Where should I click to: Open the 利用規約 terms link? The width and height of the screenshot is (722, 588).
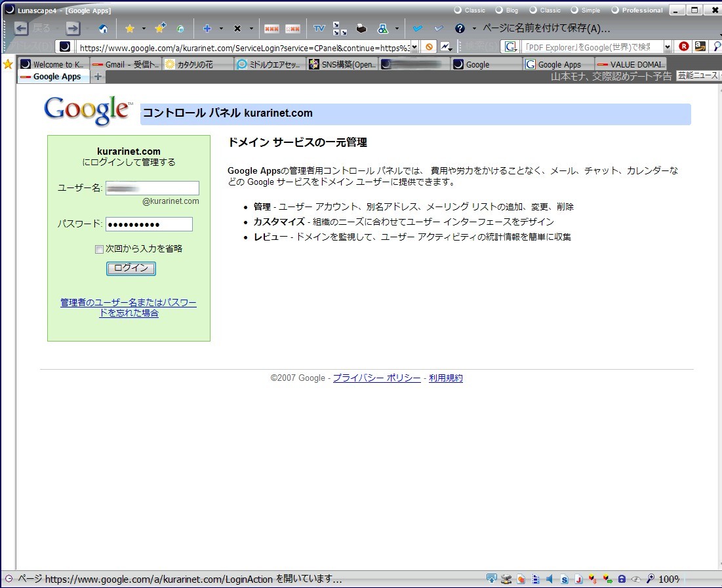(x=446, y=378)
